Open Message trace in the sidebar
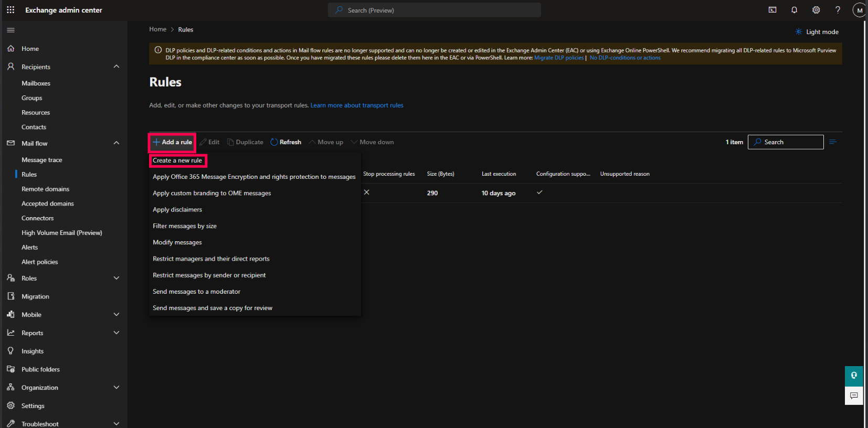 tap(42, 160)
